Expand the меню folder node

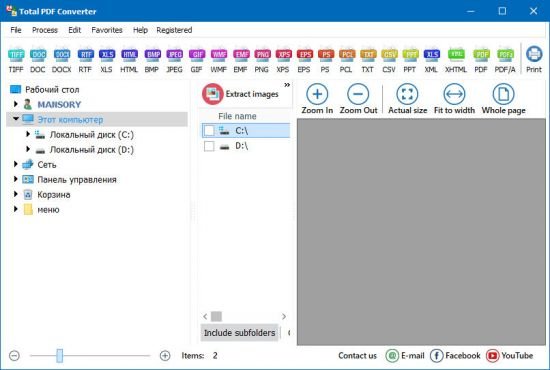tap(15, 209)
